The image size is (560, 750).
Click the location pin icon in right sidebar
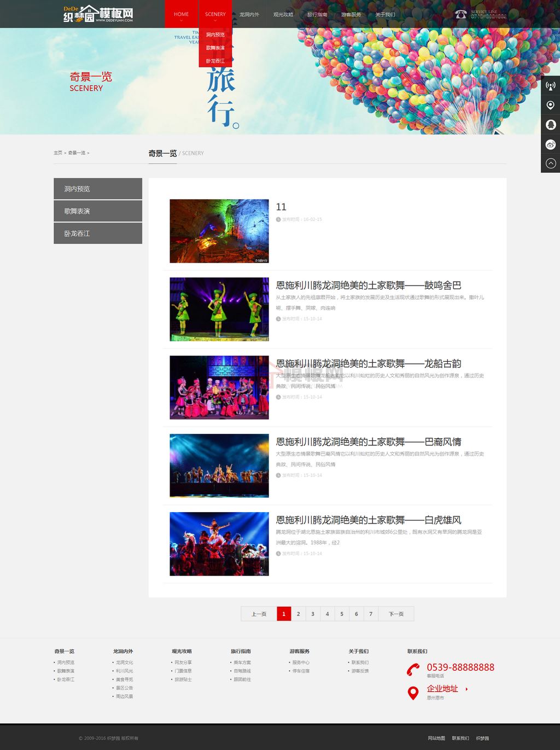tap(550, 105)
